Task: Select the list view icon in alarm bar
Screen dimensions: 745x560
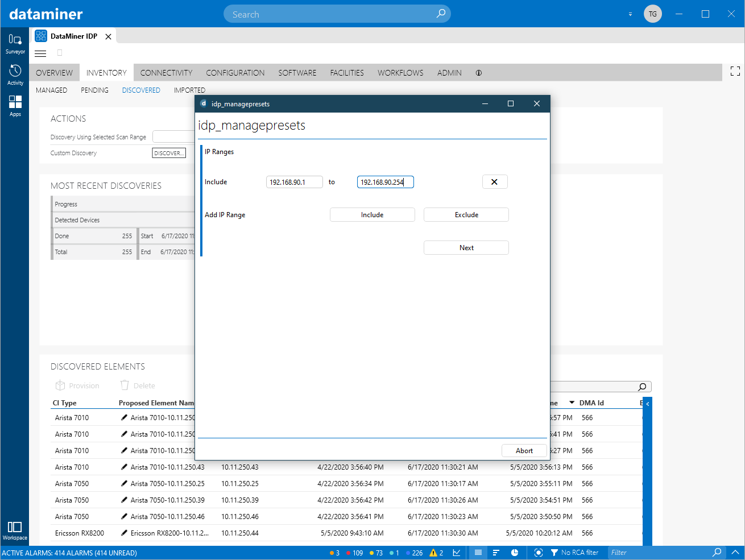Action: tap(478, 553)
